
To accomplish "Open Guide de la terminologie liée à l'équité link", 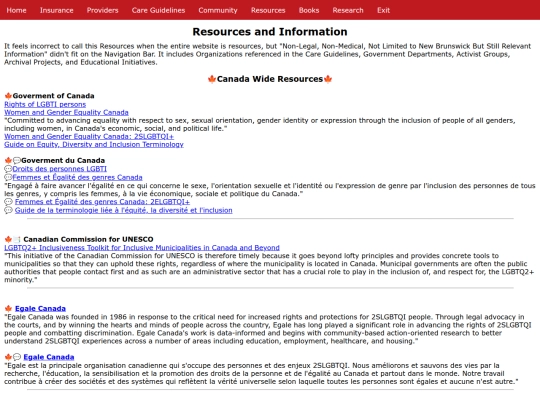I will click(x=123, y=210).
